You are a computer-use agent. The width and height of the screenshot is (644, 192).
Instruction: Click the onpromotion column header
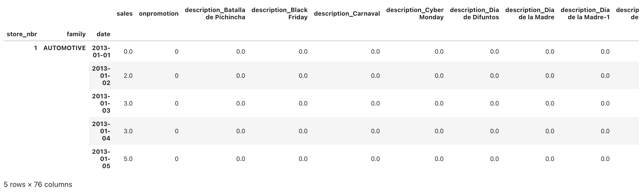coord(159,14)
